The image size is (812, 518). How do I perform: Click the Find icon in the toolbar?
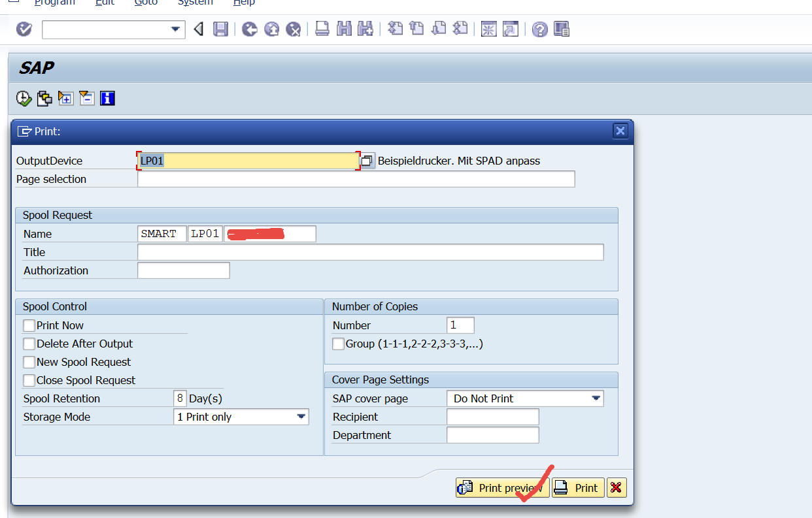point(344,29)
